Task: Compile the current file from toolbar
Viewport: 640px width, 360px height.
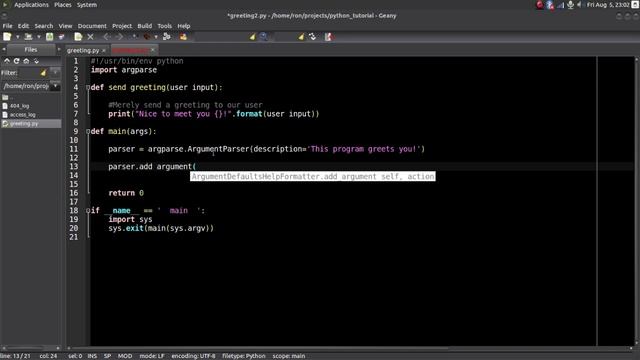Action: [134, 37]
